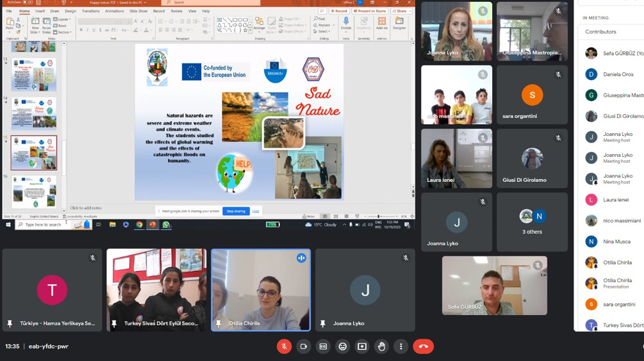Click the present screen icon in Meet
Image resolution: width=644 pixels, height=361 pixels.
pos(362,347)
